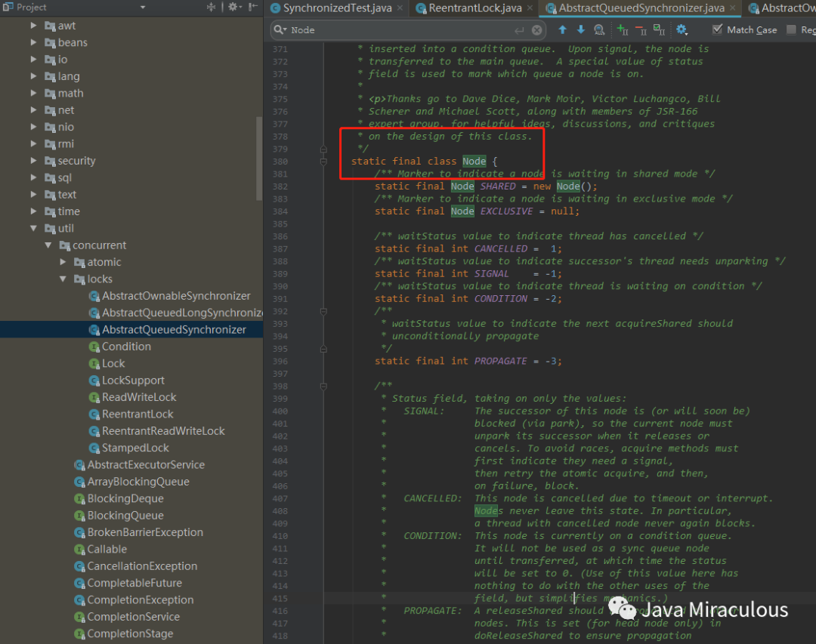Screen dimensions: 816x644
Task: Fold the Javadoc comment at line 398
Action: 323,386
